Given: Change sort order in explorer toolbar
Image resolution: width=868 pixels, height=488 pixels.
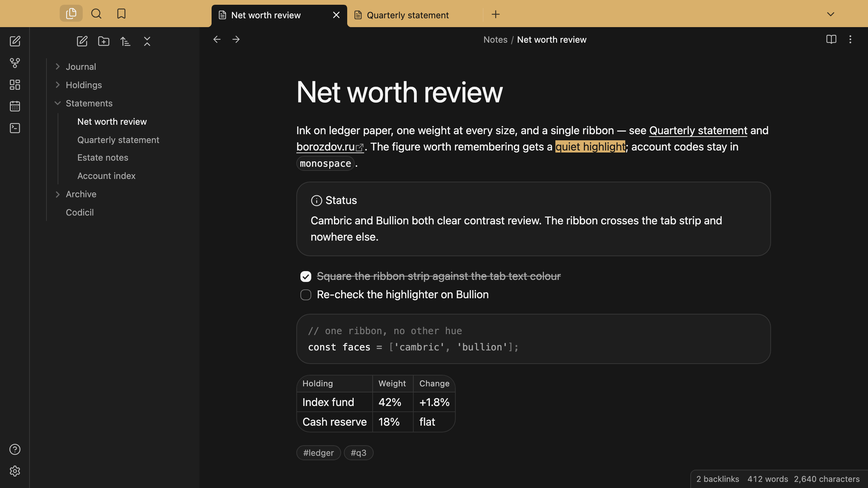Looking at the screenshot, I should [x=125, y=41].
